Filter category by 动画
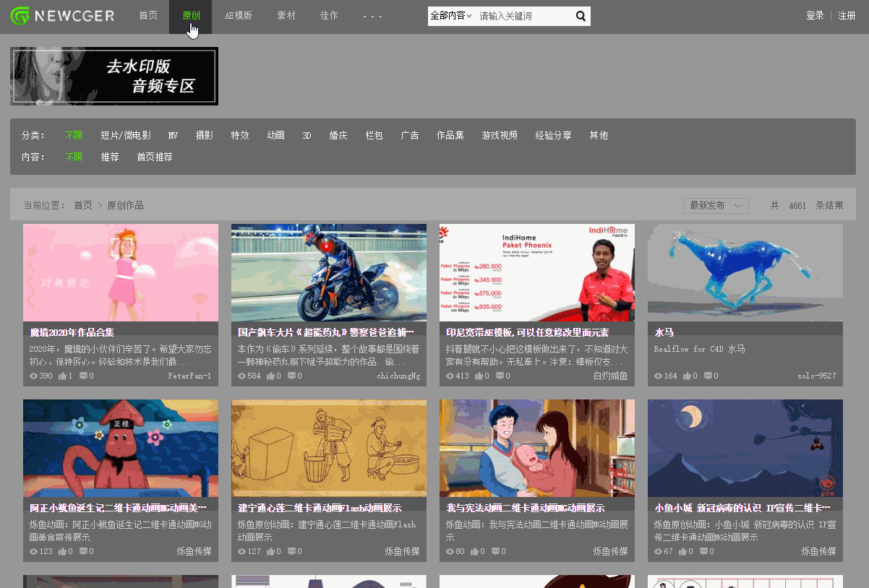This screenshot has width=869, height=588. [275, 135]
